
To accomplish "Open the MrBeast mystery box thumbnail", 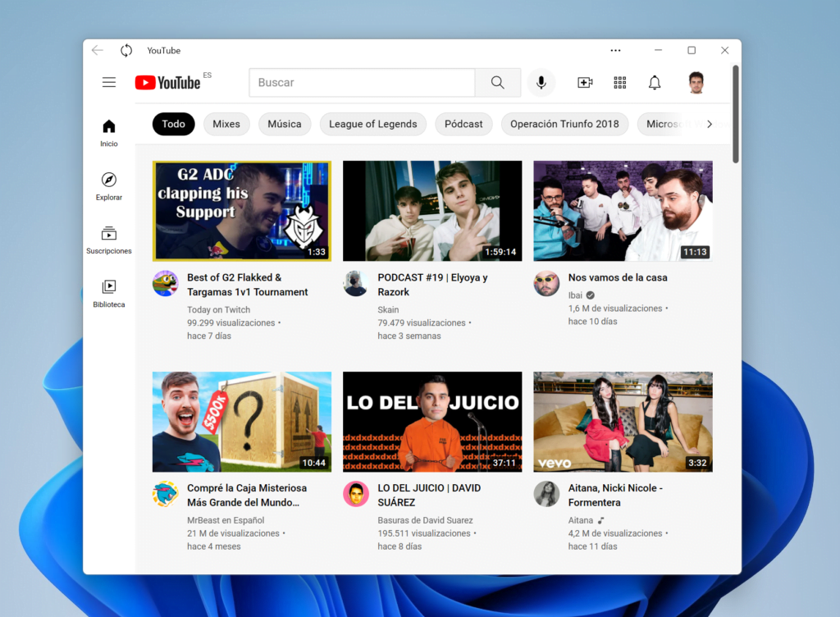I will coord(242,422).
